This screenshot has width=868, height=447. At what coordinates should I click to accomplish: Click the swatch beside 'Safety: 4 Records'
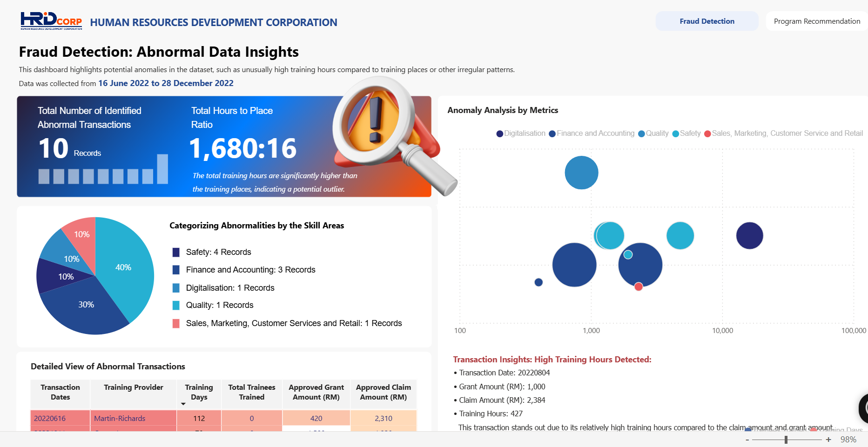coord(176,252)
